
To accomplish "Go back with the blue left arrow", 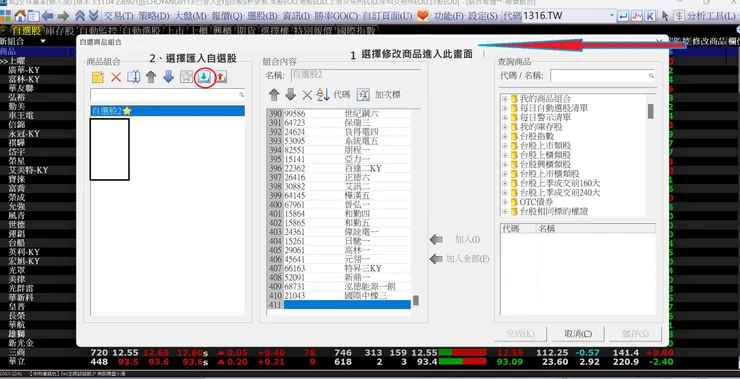I will (x=48, y=16).
